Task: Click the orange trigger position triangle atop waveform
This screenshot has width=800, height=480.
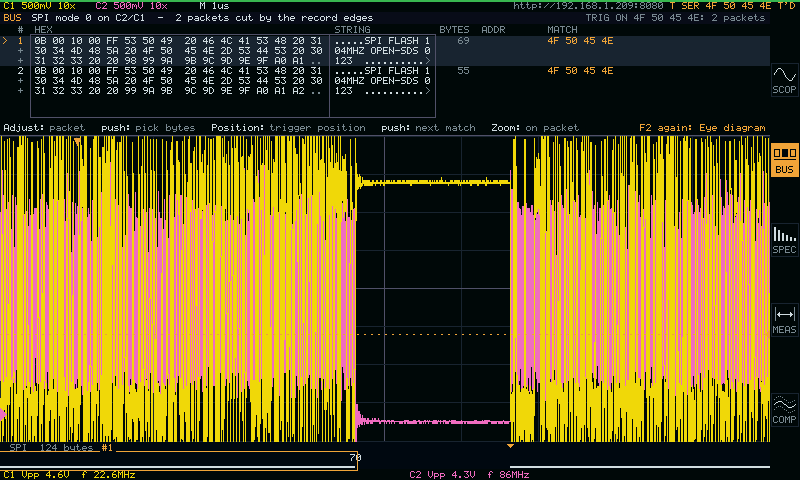Action: (77, 141)
